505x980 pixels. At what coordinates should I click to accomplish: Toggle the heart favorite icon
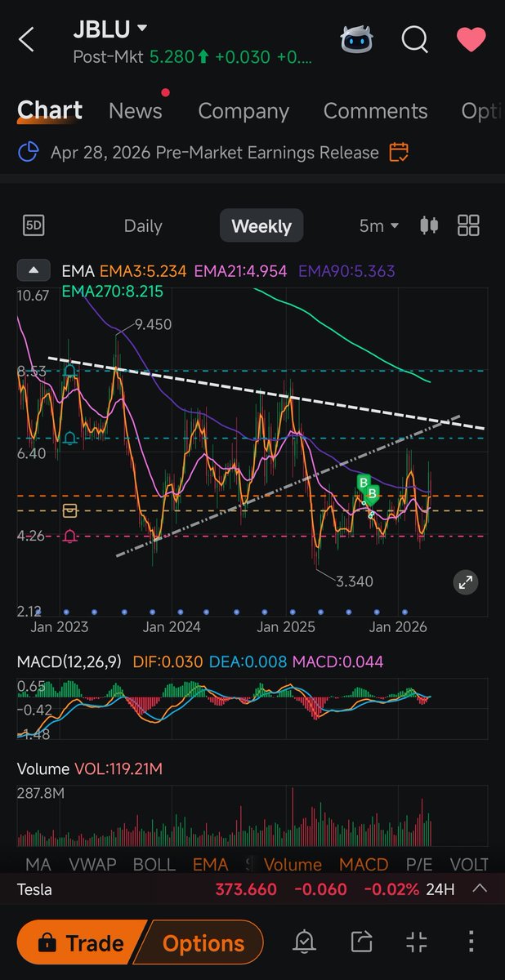pyautogui.click(x=472, y=38)
